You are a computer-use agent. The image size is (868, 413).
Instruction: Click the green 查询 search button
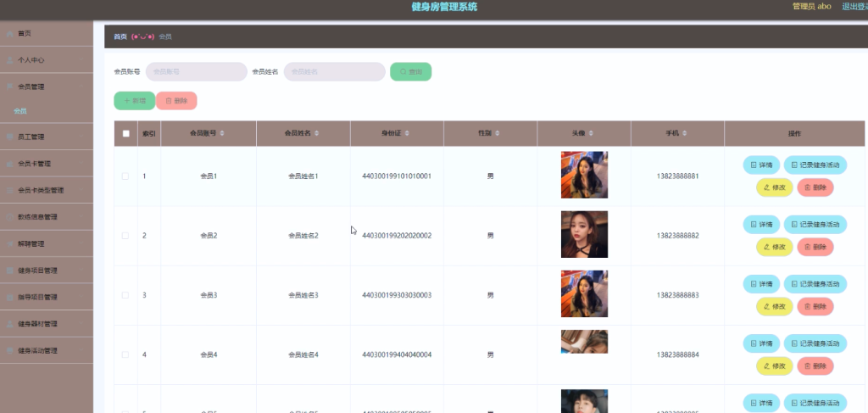[411, 71]
